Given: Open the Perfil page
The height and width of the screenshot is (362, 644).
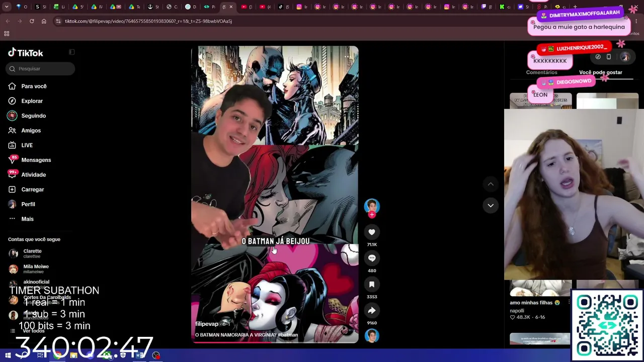Looking at the screenshot, I should point(28,204).
